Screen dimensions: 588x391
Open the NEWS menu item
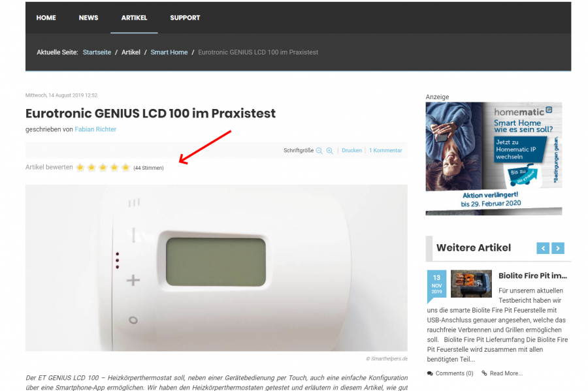point(88,18)
